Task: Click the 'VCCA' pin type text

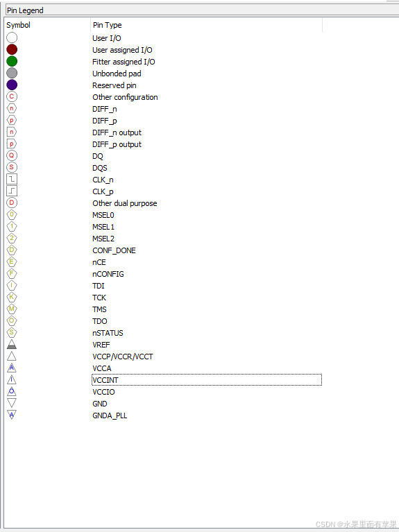Action: [x=102, y=368]
